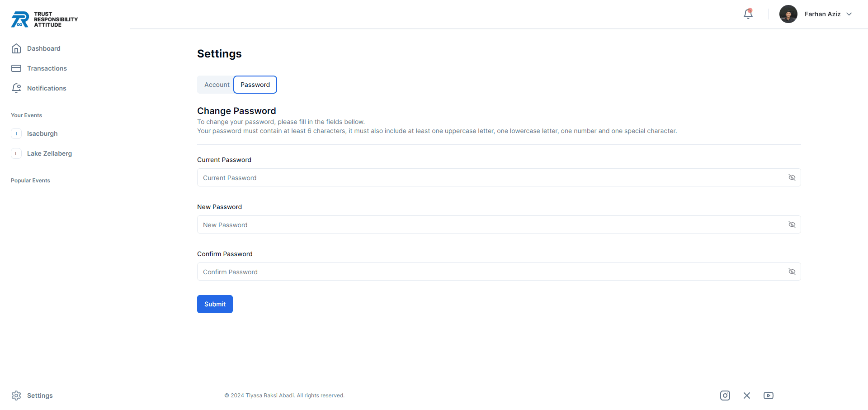This screenshot has width=868, height=410.
Task: Show the Current Password text
Action: pyautogui.click(x=792, y=177)
